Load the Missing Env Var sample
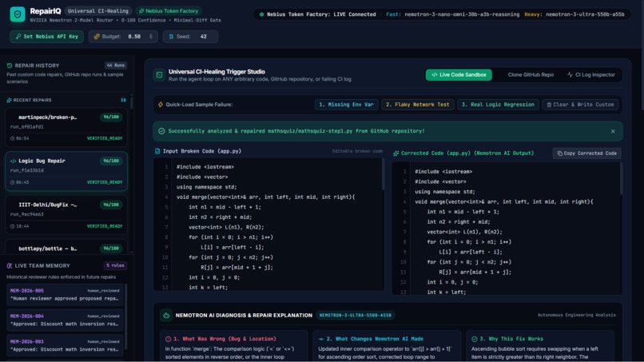 (x=346, y=105)
